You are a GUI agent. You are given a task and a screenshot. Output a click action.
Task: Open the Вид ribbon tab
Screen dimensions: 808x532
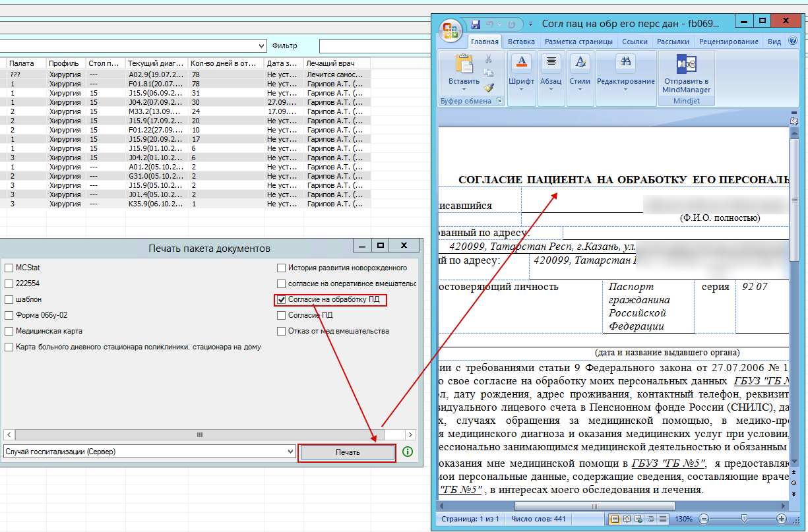(774, 42)
